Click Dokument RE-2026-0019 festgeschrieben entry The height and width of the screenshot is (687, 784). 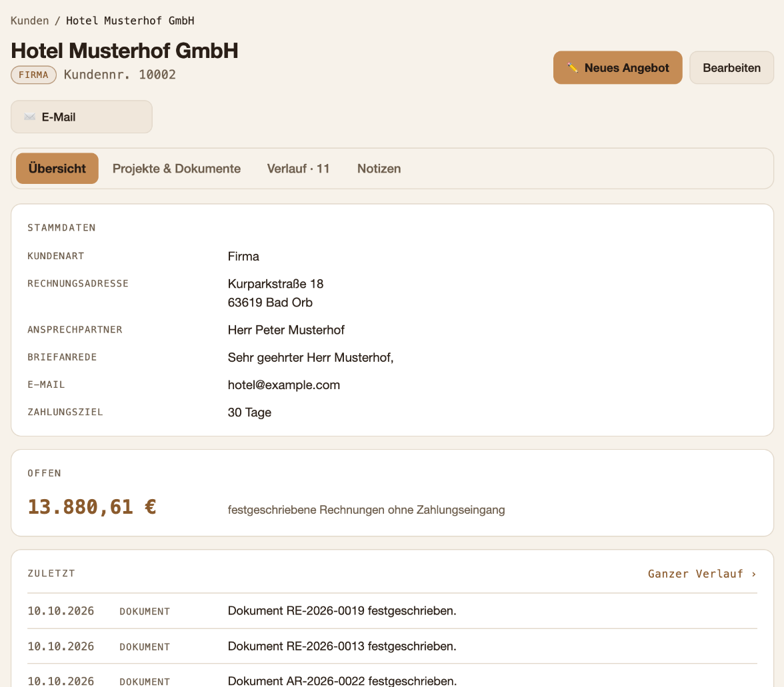coord(342,611)
